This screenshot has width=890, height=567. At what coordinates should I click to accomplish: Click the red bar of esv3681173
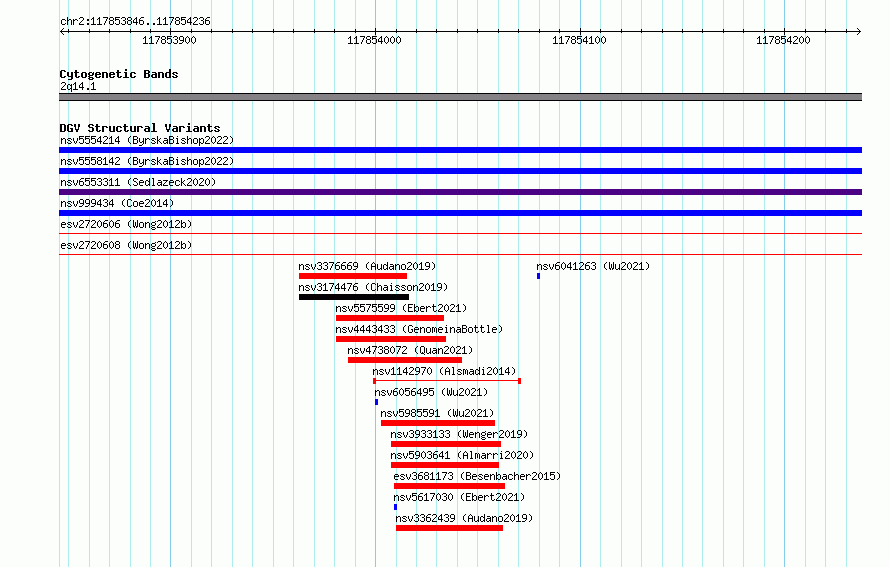(449, 486)
